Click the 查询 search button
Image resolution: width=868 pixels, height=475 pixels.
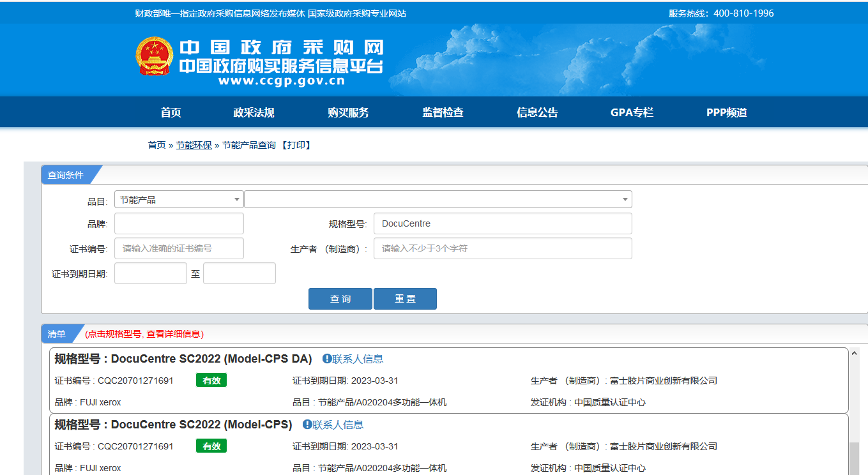340,299
